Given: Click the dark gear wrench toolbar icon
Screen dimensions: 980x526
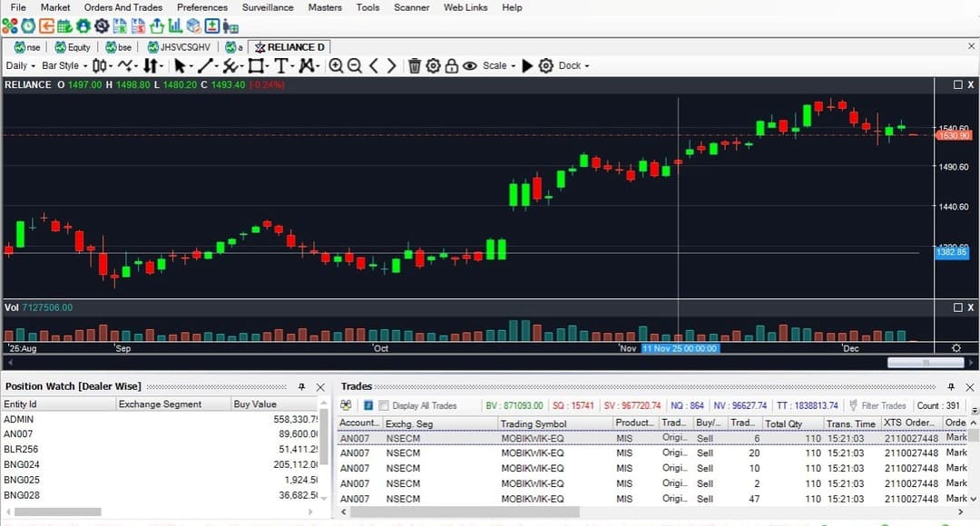Looking at the screenshot, I should point(102,26).
